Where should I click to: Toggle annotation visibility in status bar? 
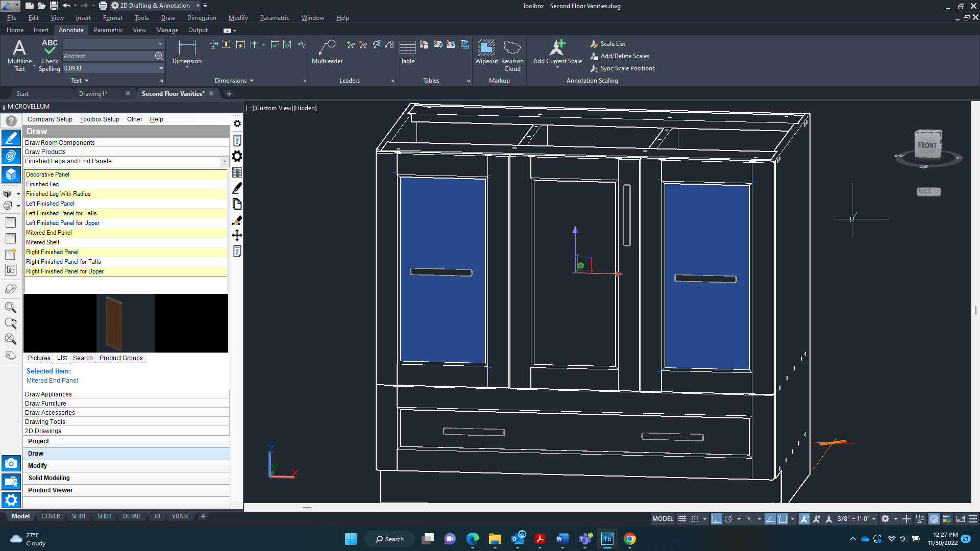pyautogui.click(x=804, y=519)
